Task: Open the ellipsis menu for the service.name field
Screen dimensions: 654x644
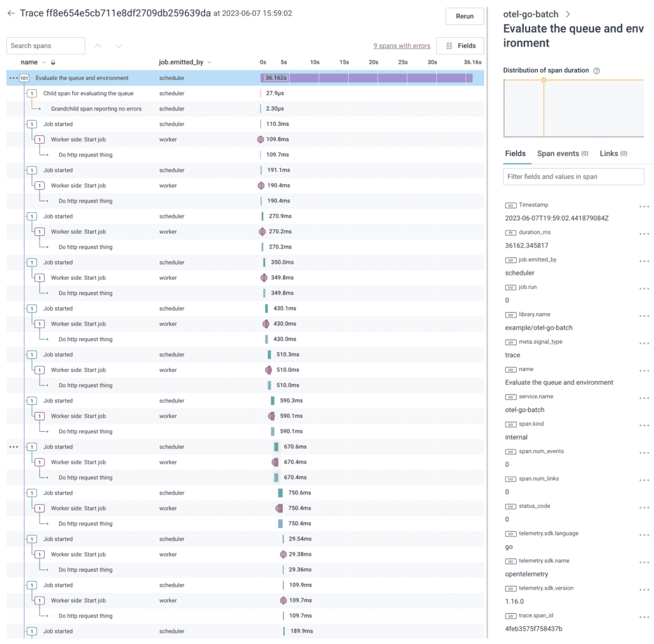Action: tap(644, 398)
